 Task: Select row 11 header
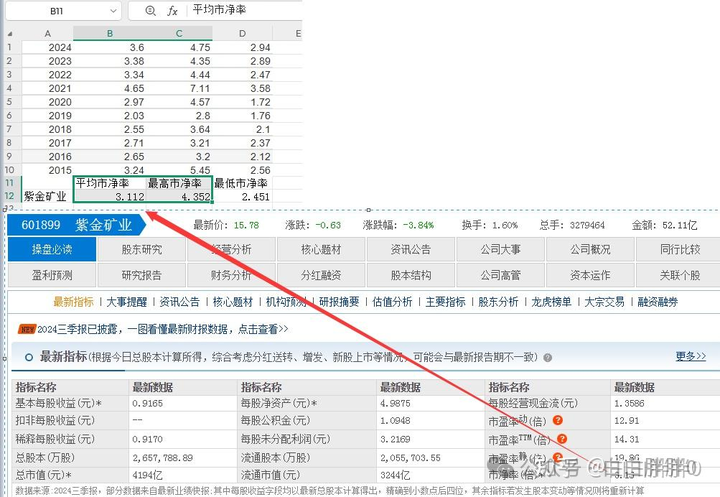[10, 183]
